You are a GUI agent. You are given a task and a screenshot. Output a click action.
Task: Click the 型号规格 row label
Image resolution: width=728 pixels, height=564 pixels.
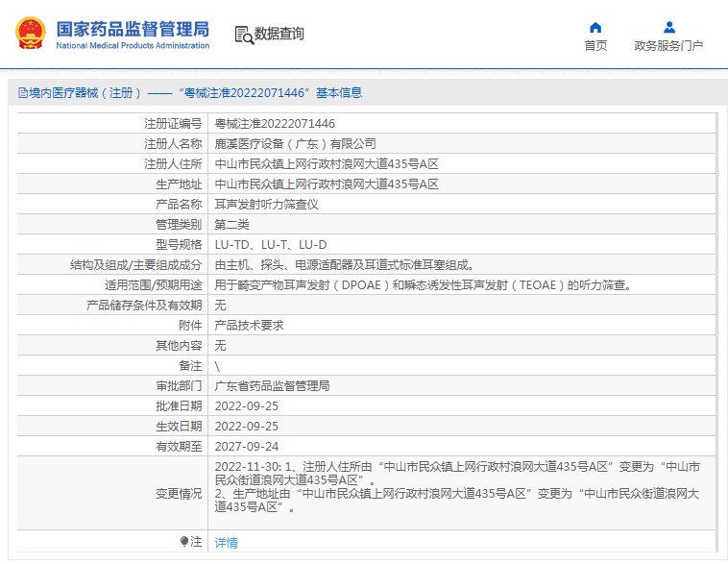coord(179,245)
